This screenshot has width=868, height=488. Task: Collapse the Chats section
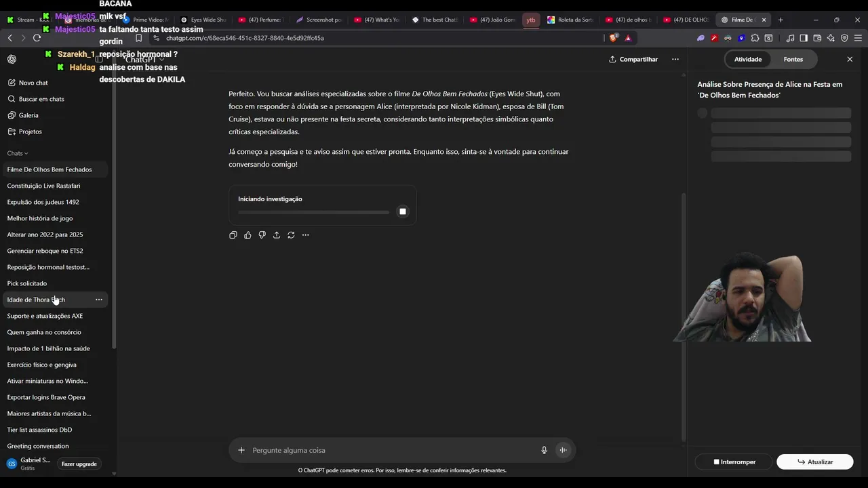tap(17, 153)
